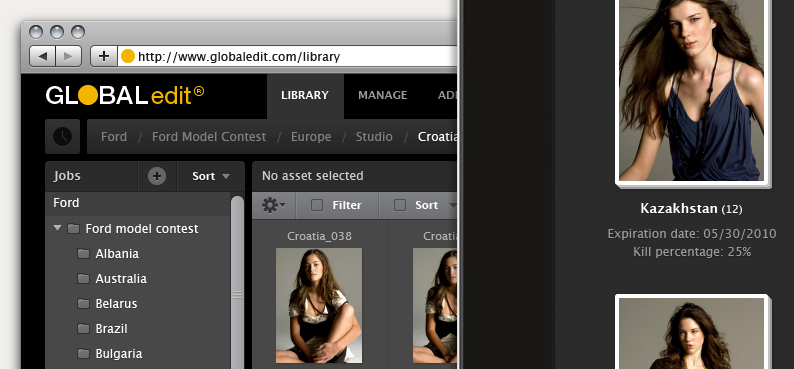Open the gear settings dropdown
The height and width of the screenshot is (369, 794).
pyautogui.click(x=273, y=205)
